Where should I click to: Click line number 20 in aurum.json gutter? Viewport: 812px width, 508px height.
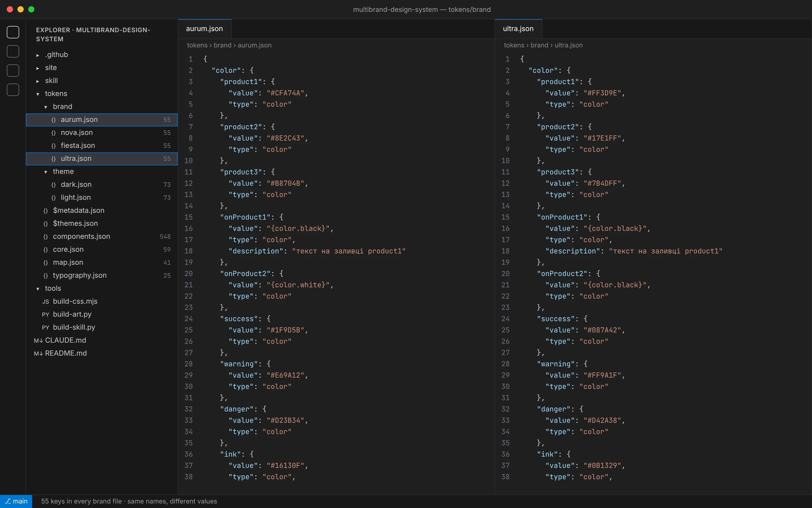click(x=189, y=274)
